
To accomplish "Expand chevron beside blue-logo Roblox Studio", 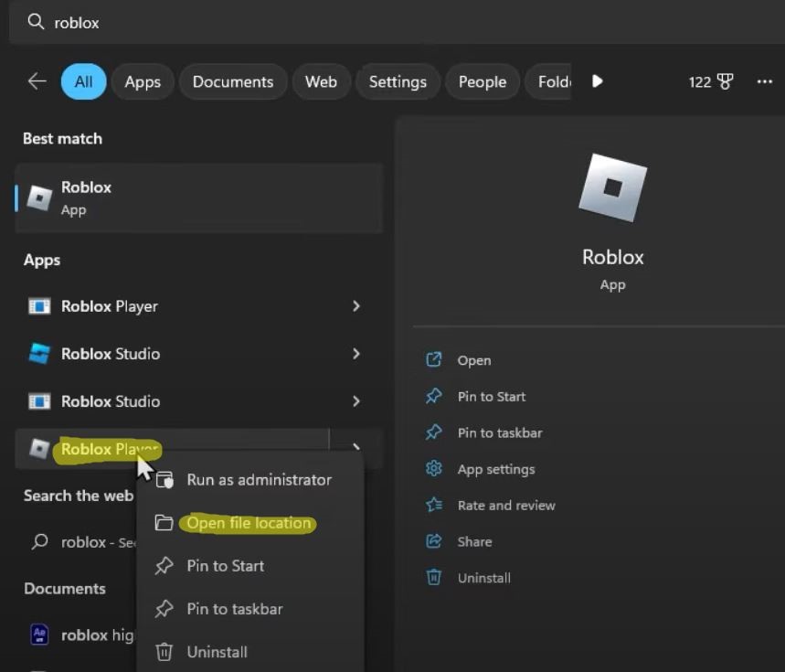I will [x=356, y=354].
